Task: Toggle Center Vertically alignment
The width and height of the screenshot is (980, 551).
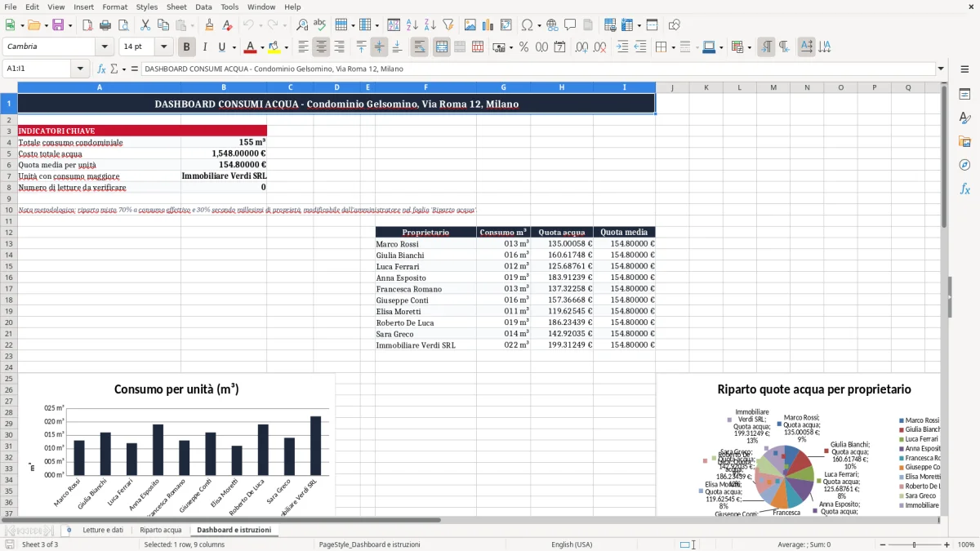Action: point(379,47)
